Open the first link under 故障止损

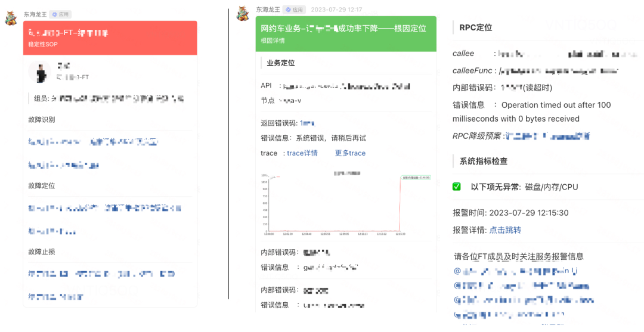tap(101, 274)
